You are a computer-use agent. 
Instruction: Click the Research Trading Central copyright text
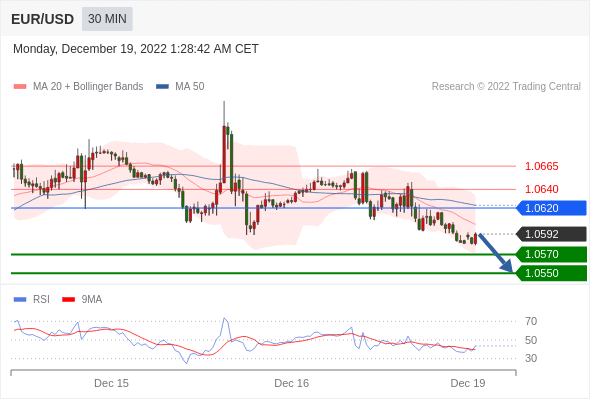click(x=506, y=87)
